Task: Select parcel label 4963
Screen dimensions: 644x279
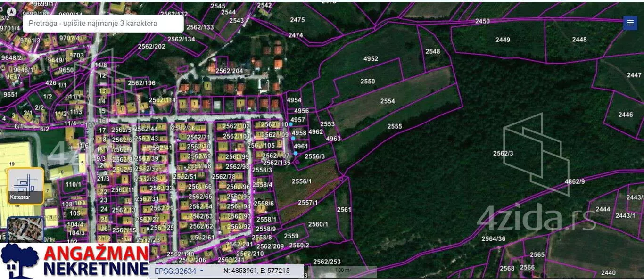Action: (333, 139)
